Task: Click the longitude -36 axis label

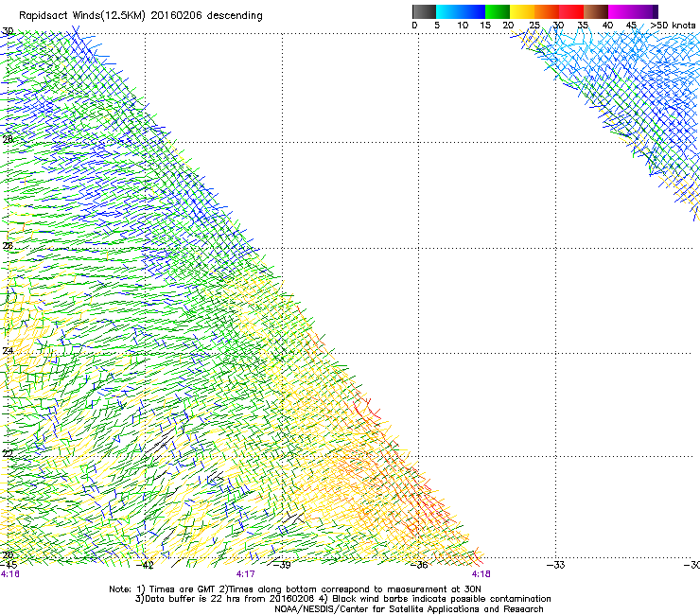Action: pos(418,565)
